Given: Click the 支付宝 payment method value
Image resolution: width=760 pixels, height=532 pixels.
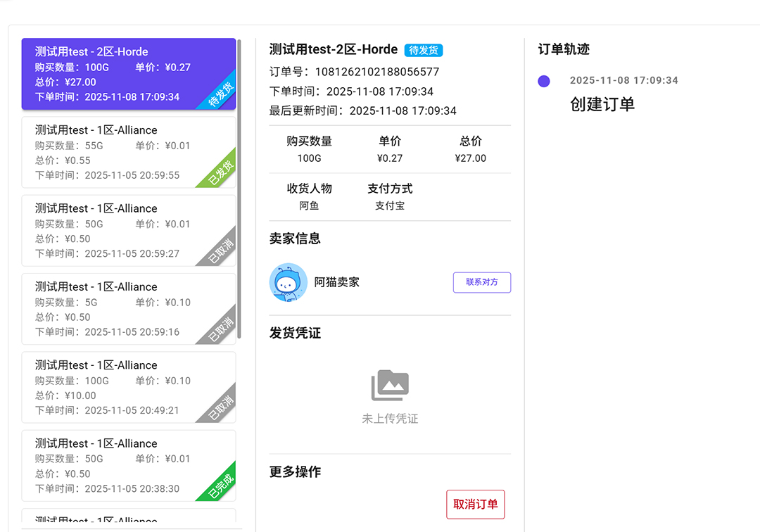Looking at the screenshot, I should click(390, 206).
